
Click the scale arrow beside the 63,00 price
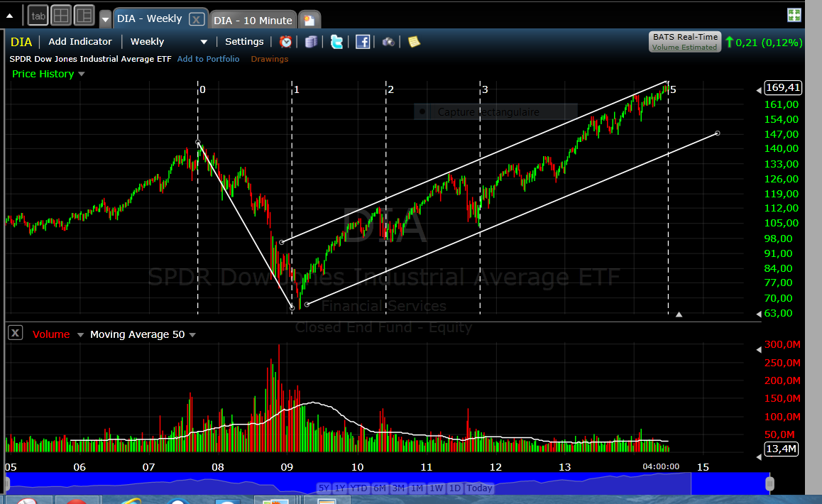click(x=759, y=314)
